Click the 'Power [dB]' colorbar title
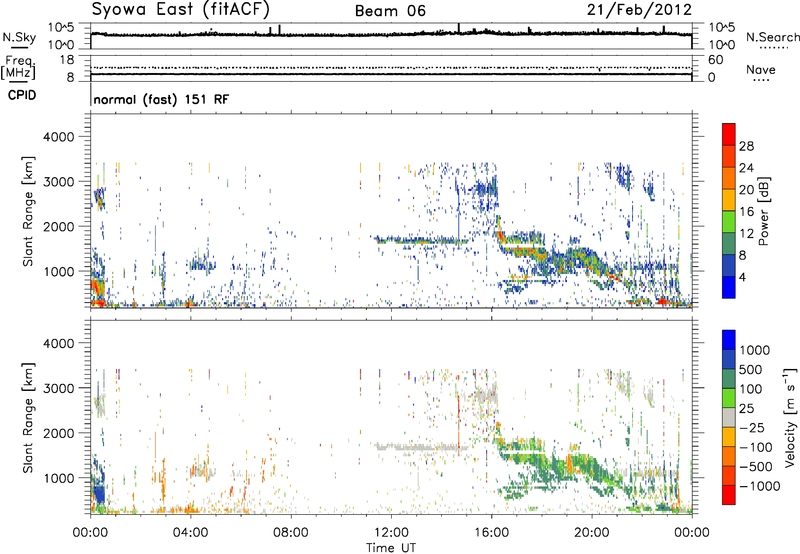This screenshot has width=800, height=554. pyautogui.click(x=763, y=211)
